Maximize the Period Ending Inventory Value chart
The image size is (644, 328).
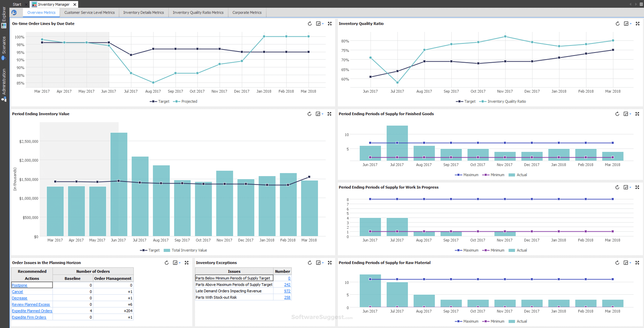(x=330, y=114)
